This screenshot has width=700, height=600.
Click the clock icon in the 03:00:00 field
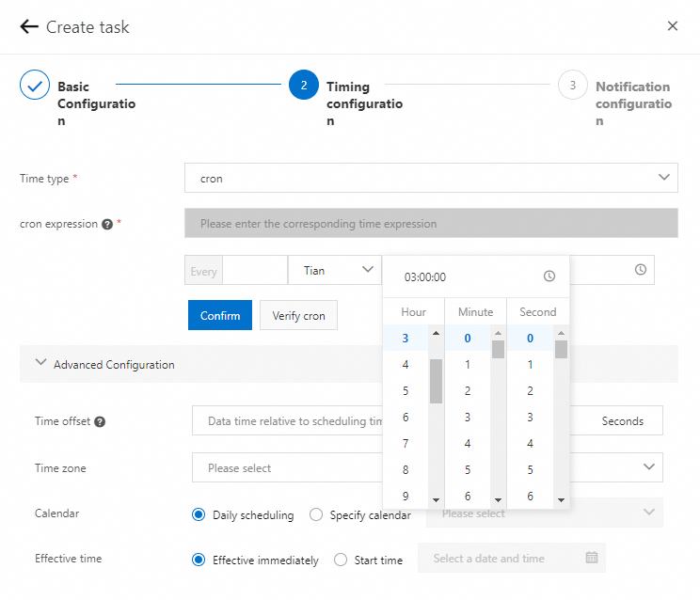[549, 276]
